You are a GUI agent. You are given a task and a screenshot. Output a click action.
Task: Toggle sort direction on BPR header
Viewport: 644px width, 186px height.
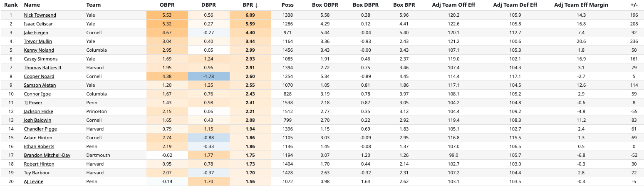coord(250,5)
